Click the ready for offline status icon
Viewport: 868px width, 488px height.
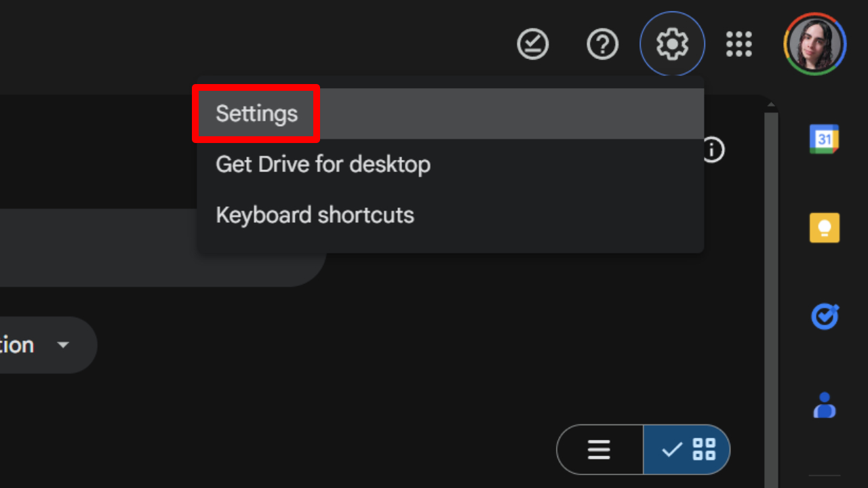click(x=533, y=45)
